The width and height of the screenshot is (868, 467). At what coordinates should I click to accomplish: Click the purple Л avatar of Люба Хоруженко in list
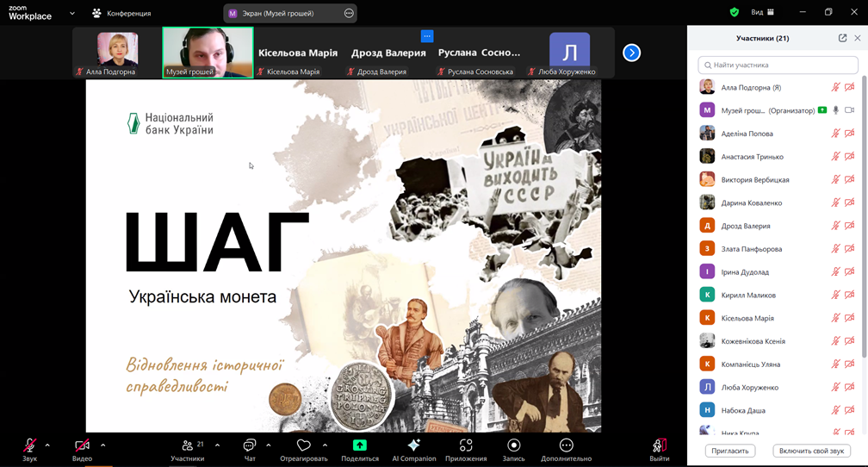click(707, 387)
